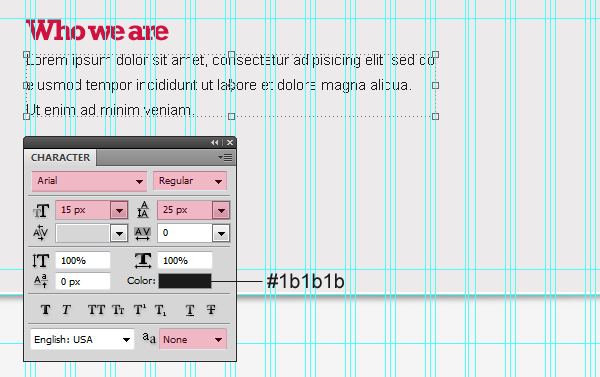The height and width of the screenshot is (377, 600).
Task: Close the Character panel
Action: coord(230,142)
